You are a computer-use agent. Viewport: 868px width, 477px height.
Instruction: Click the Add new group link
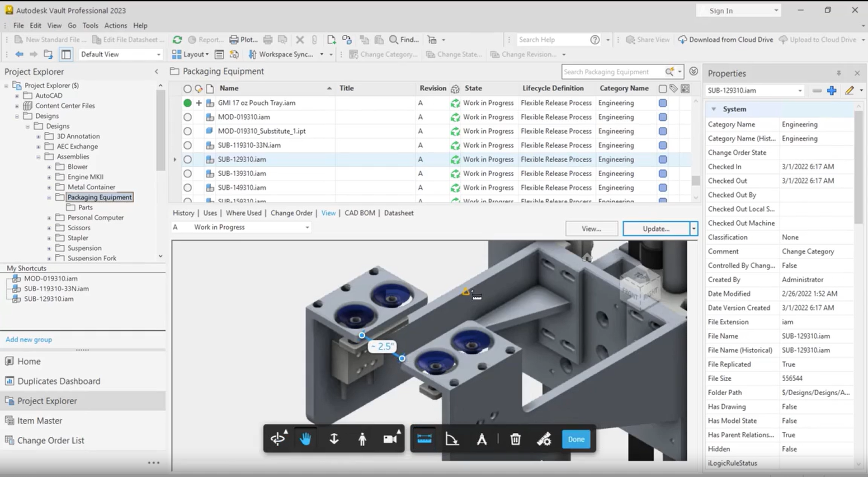(28, 340)
